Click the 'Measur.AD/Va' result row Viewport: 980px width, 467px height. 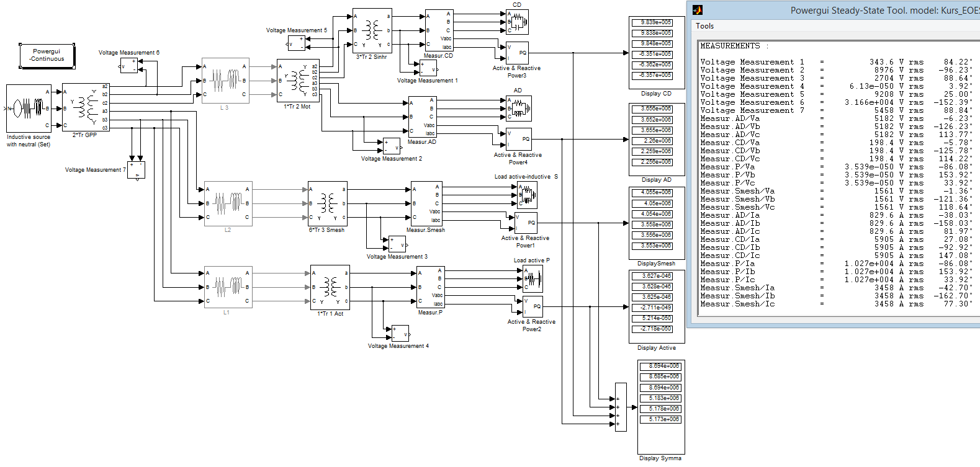point(836,118)
